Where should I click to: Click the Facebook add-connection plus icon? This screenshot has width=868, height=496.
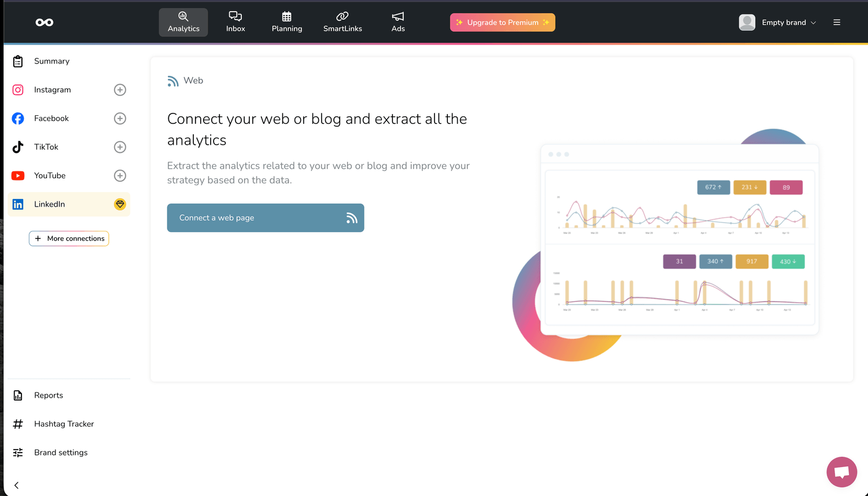click(120, 119)
